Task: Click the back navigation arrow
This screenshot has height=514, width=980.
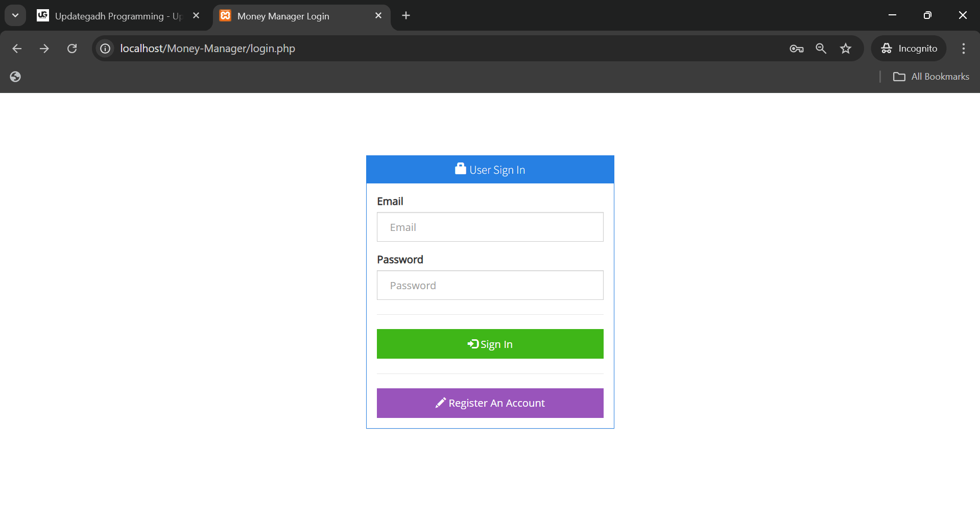Action: 17,48
